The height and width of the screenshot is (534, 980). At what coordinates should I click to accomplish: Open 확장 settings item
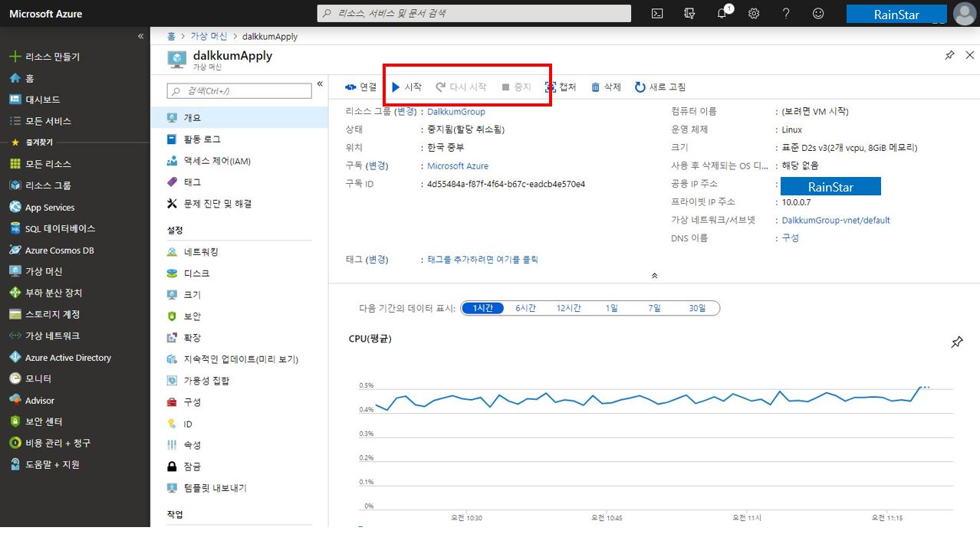pos(239,338)
